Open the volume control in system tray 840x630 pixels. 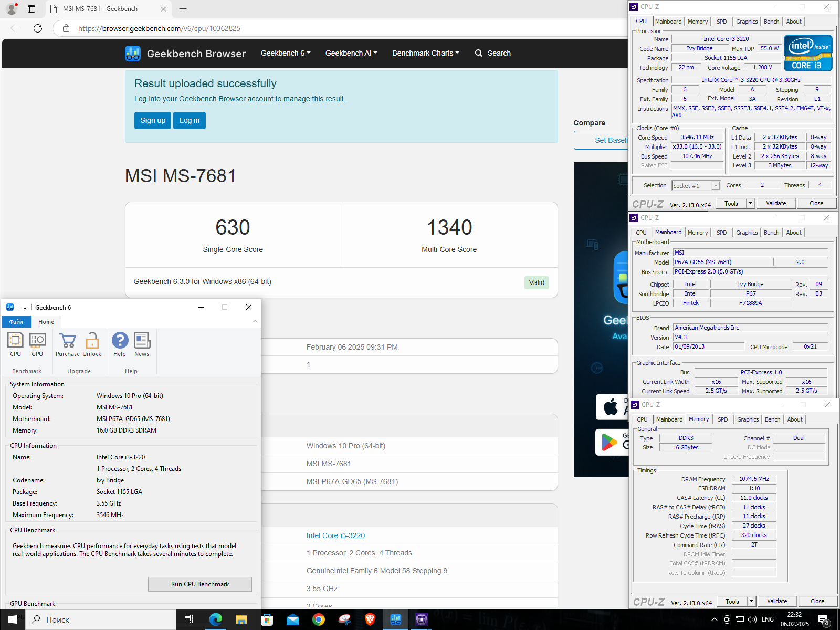tap(752, 619)
